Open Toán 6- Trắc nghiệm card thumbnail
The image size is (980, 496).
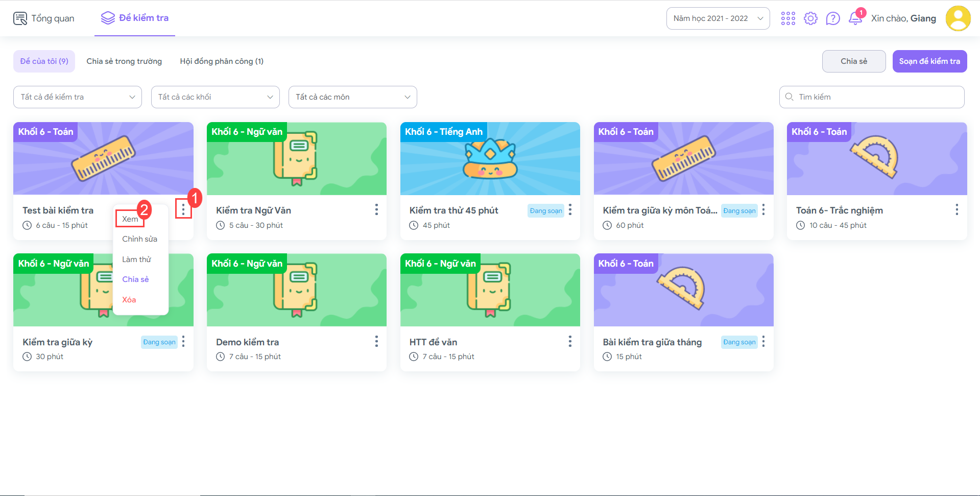click(877, 158)
